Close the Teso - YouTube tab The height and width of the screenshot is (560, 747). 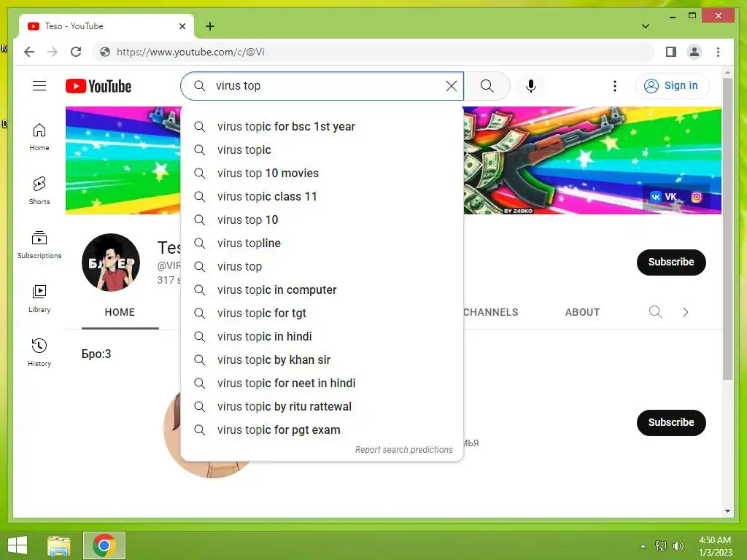pyautogui.click(x=182, y=26)
